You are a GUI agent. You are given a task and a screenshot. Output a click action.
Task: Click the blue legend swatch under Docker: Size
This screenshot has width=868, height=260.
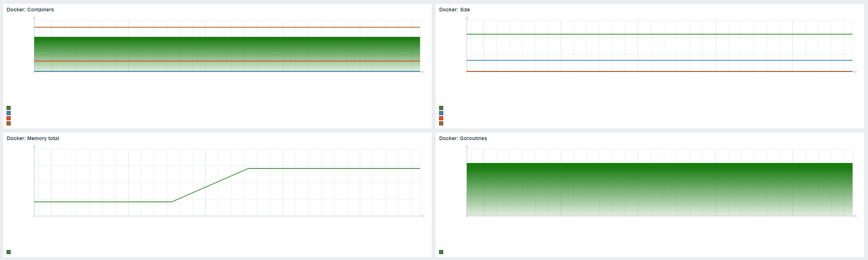coord(441,113)
